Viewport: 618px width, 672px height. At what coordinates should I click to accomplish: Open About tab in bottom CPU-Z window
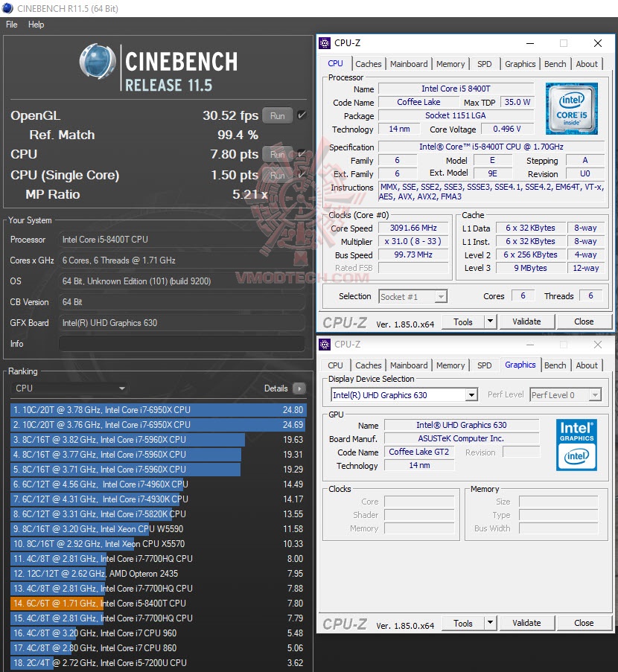(x=586, y=365)
